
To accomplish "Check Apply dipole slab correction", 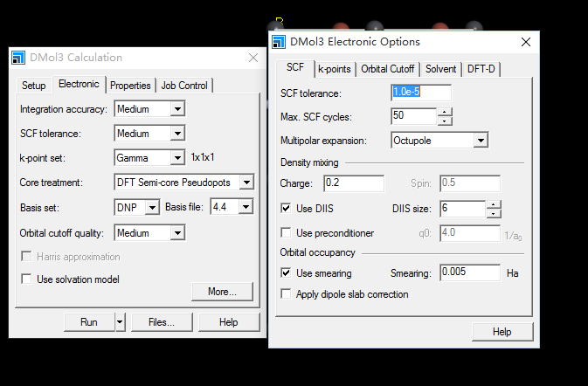I will [x=286, y=294].
